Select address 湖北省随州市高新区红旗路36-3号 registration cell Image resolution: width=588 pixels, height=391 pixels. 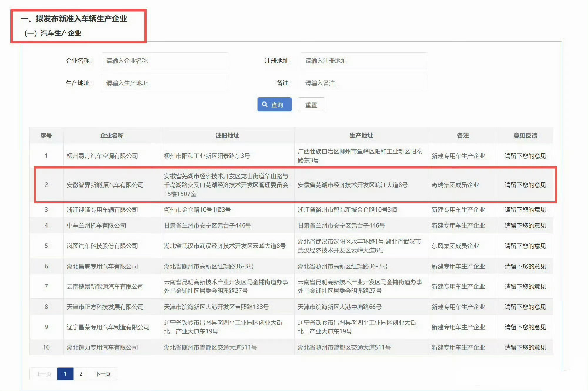[209, 266]
